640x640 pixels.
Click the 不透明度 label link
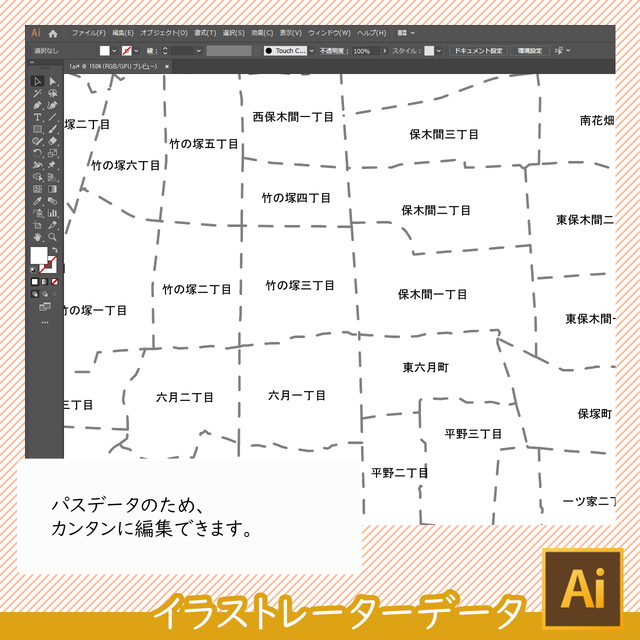(x=333, y=51)
